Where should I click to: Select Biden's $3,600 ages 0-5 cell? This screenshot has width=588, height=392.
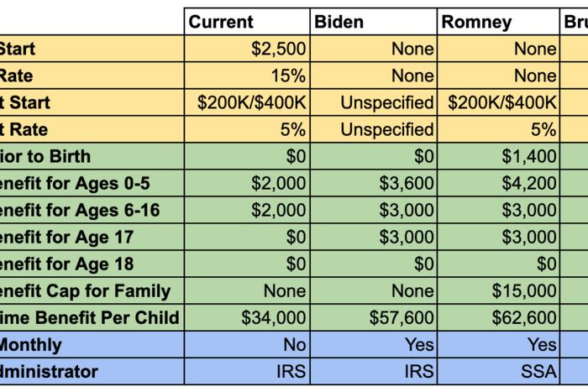point(373,183)
